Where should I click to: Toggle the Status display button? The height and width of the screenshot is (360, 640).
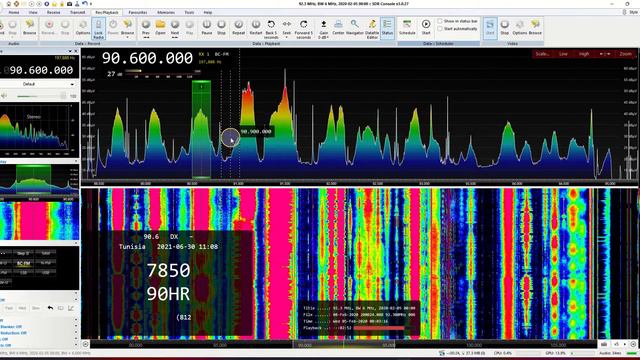[x=387, y=29]
